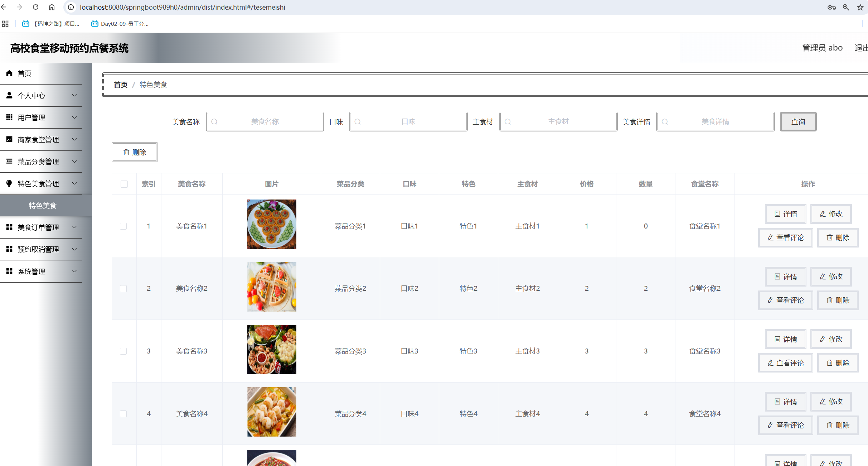Click the shrimp dish image for 美食名称4
Screen dimensions: 868x466
[x=272, y=412]
